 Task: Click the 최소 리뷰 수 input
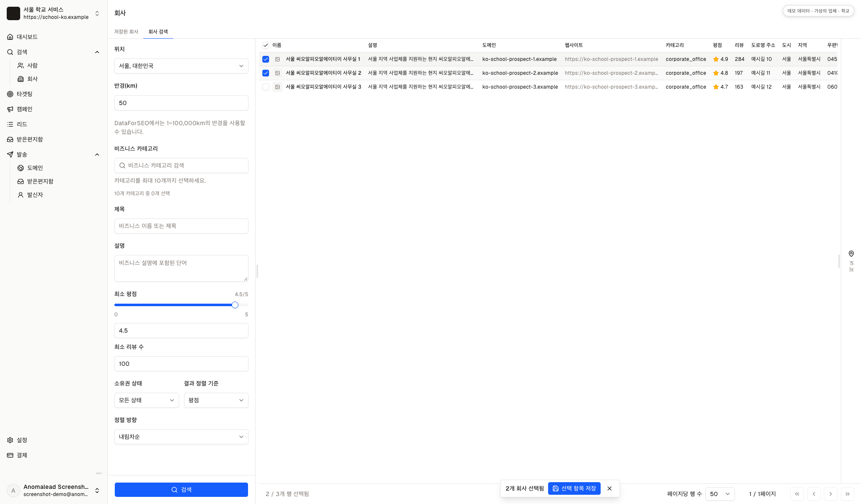181,364
